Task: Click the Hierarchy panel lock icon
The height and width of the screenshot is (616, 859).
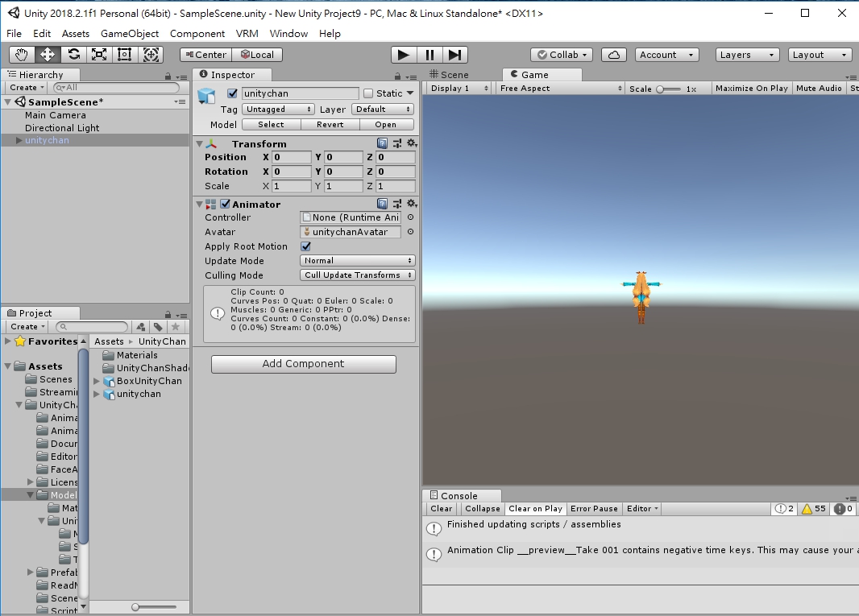Action: point(168,76)
